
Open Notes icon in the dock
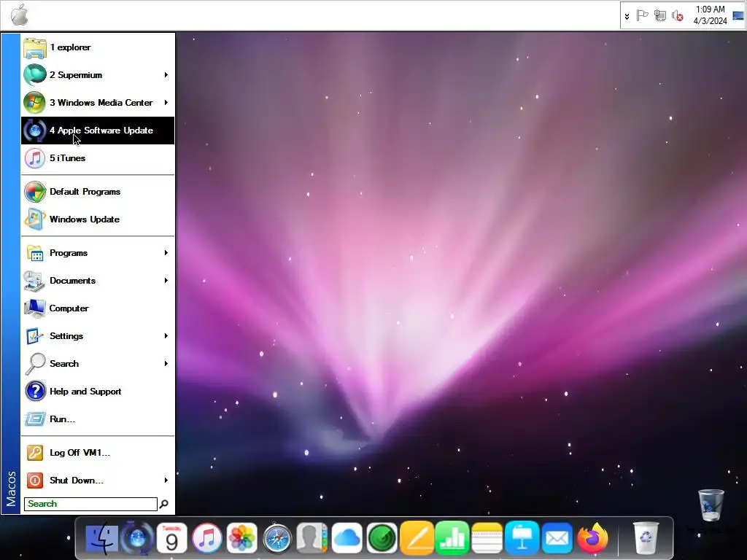point(487,538)
